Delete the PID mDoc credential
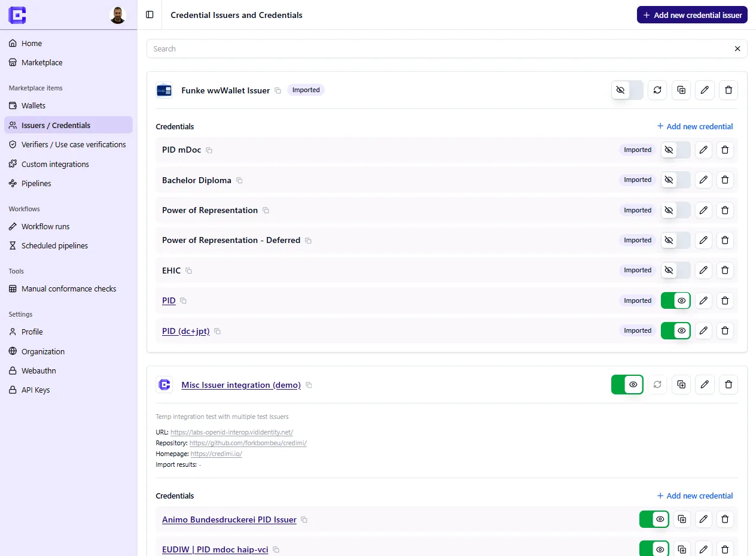This screenshot has height=556, width=756. tap(725, 150)
